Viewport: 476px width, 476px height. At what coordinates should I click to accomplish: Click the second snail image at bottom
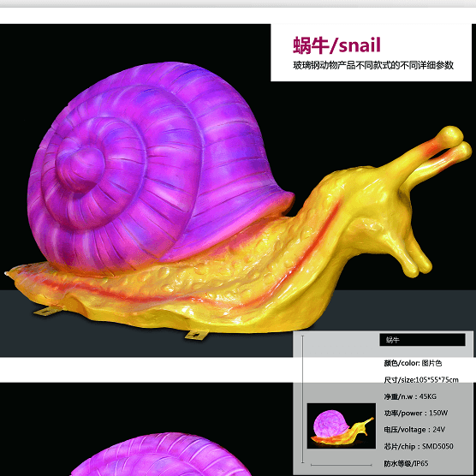[161, 455]
